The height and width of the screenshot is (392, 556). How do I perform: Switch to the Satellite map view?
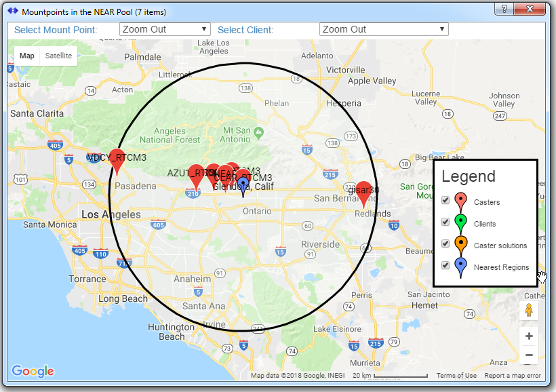click(x=58, y=56)
